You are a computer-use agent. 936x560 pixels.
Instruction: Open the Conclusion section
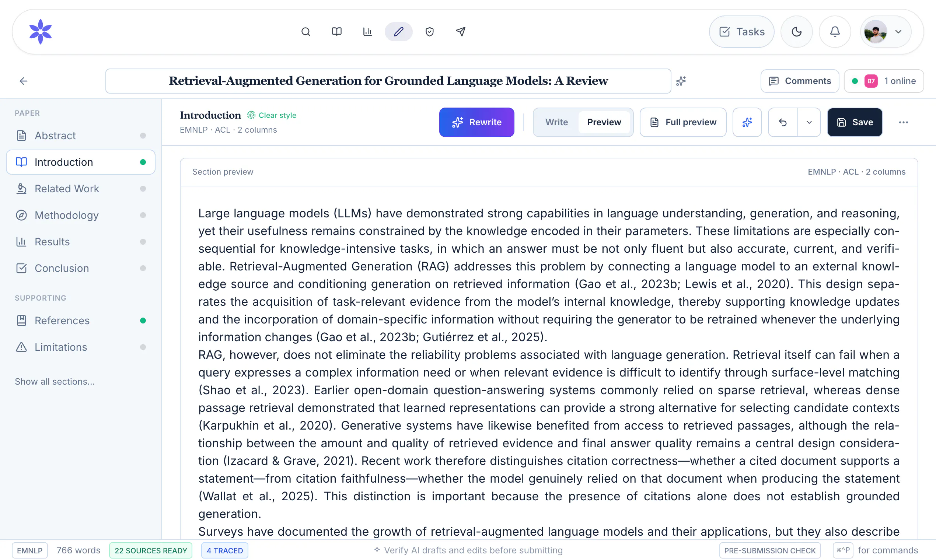(x=80, y=268)
